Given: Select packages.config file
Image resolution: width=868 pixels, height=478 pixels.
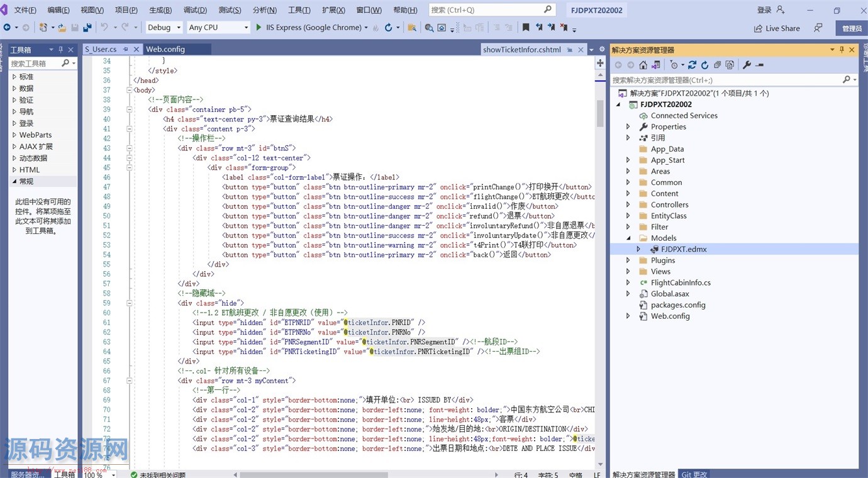Looking at the screenshot, I should pos(678,305).
